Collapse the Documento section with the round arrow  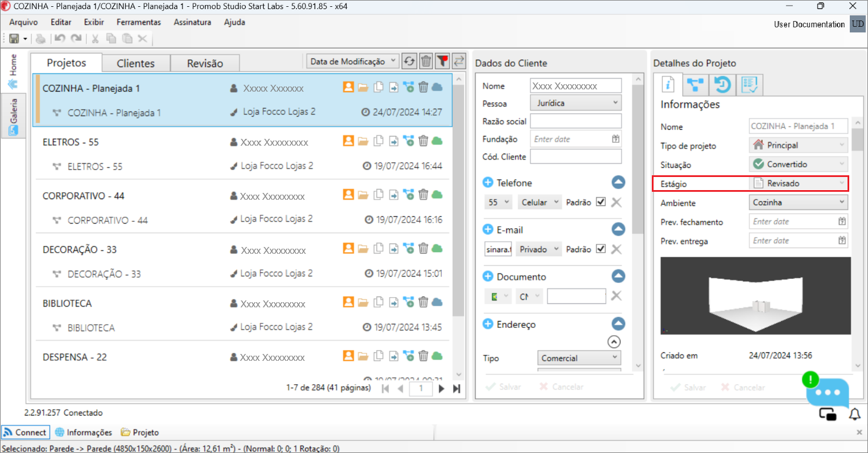(x=618, y=276)
